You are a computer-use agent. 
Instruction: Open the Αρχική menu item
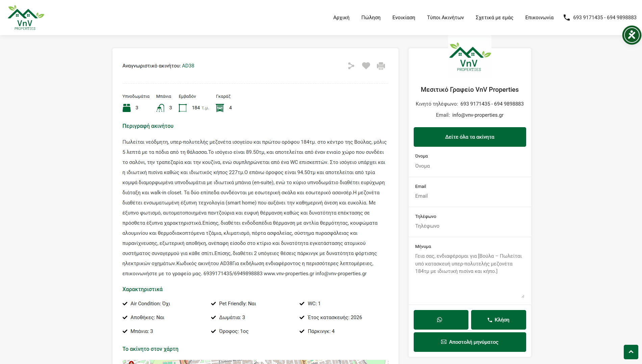coord(341,18)
